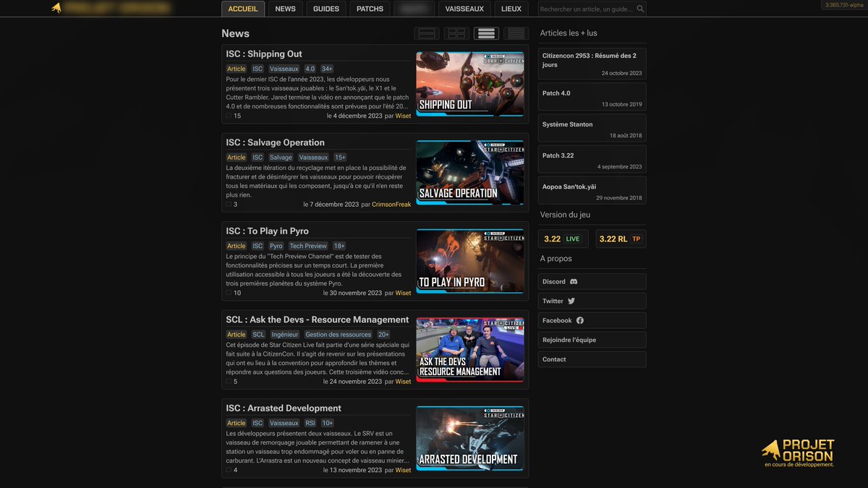Click comment icon on Salvage Operation article
This screenshot has width=868, height=488.
(229, 205)
